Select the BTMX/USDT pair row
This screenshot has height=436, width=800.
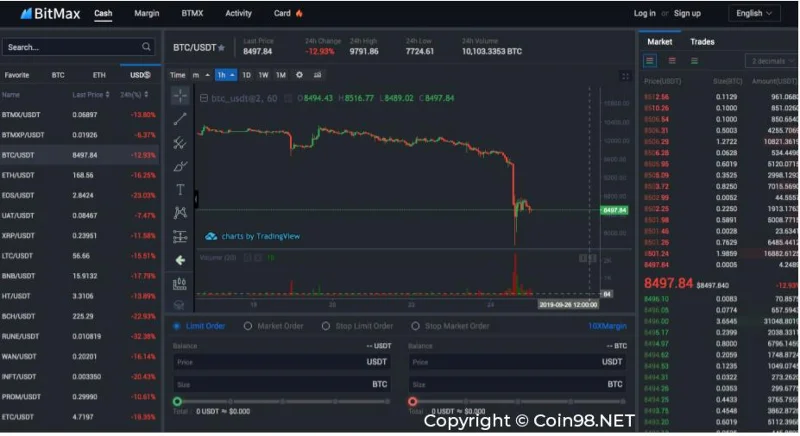(80, 115)
